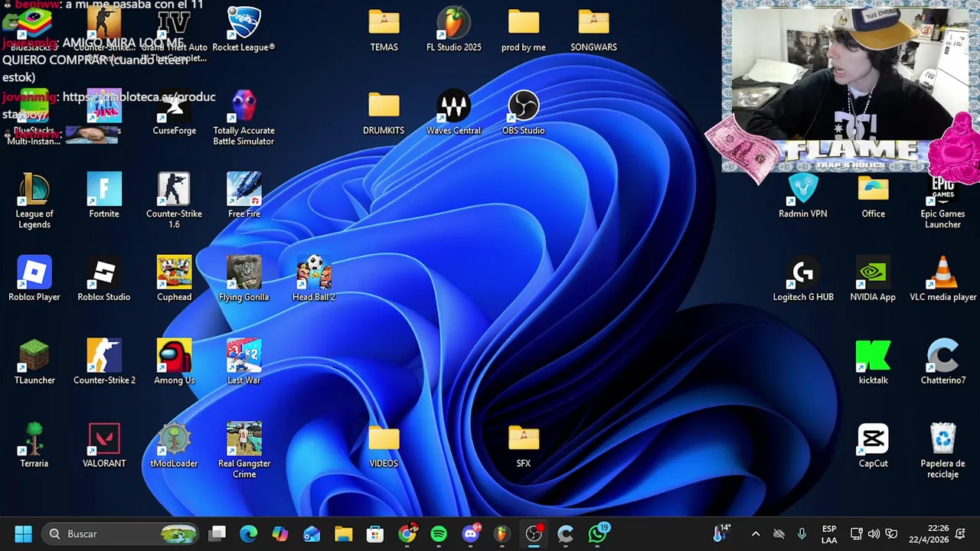
Task: Open the Epic Games Launcher shortcut
Action: (942, 201)
